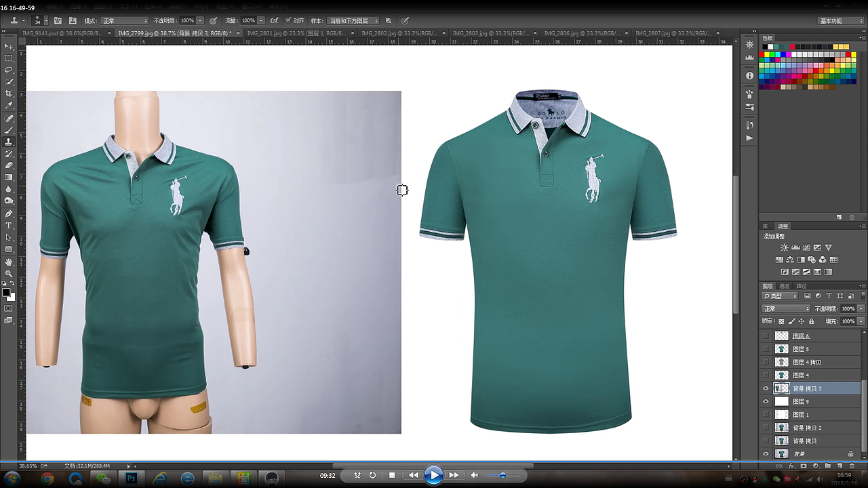The width and height of the screenshot is (868, 488).
Task: Add a Levels adjustment
Action: point(795,248)
